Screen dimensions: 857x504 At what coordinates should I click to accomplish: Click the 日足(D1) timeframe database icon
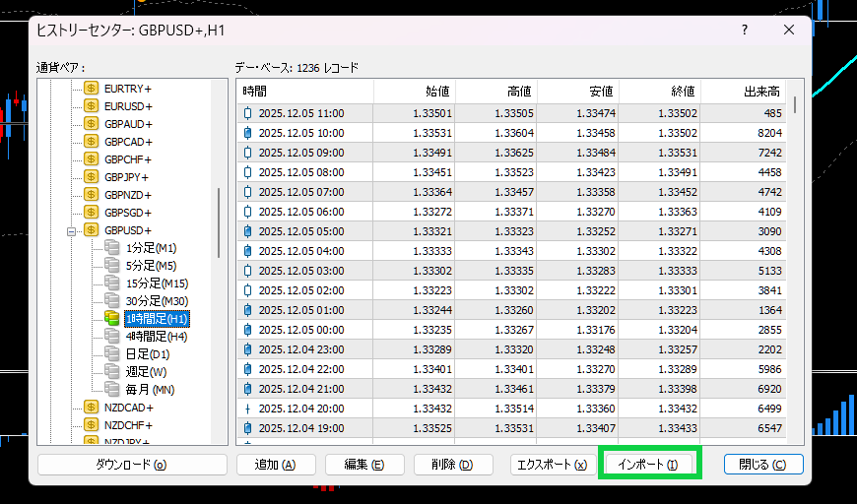(112, 354)
